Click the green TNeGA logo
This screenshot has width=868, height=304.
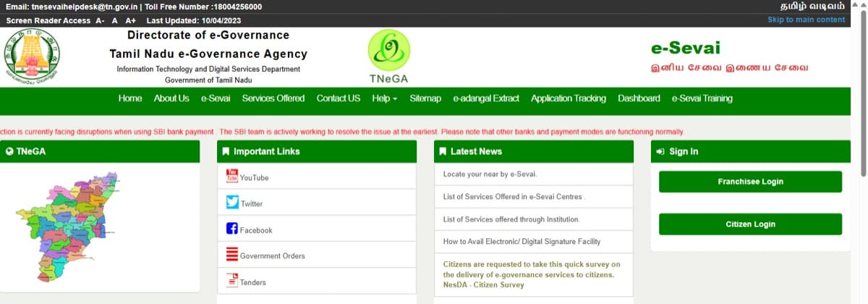coord(389,56)
